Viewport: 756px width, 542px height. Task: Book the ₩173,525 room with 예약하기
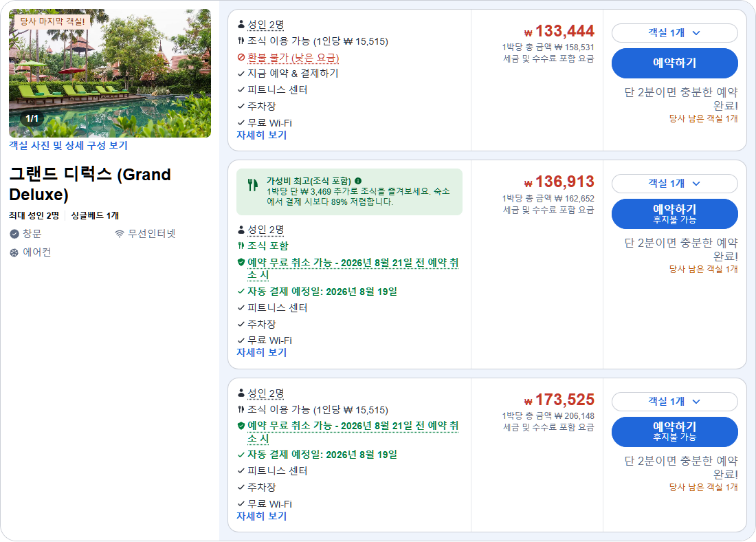tap(674, 432)
